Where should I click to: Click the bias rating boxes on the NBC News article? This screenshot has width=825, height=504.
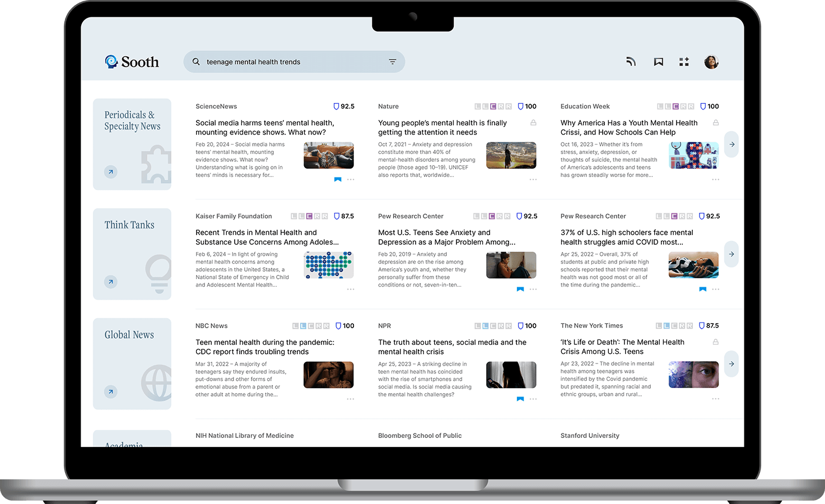[311, 326]
